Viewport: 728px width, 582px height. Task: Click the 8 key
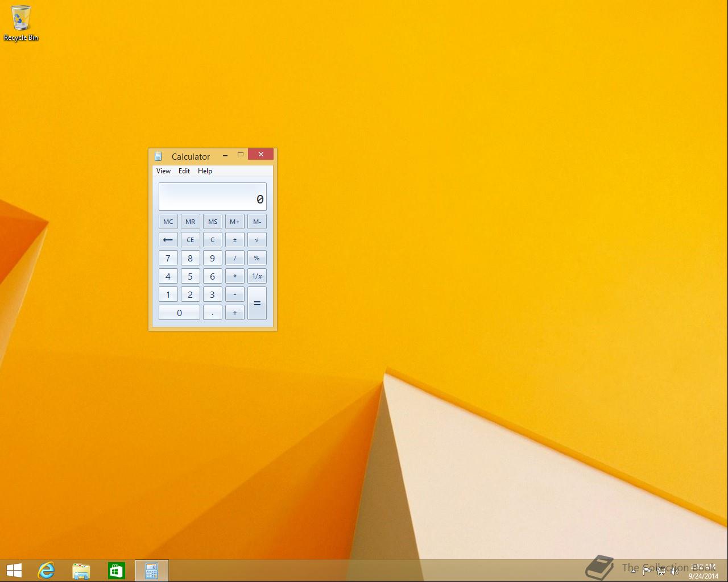pos(191,258)
